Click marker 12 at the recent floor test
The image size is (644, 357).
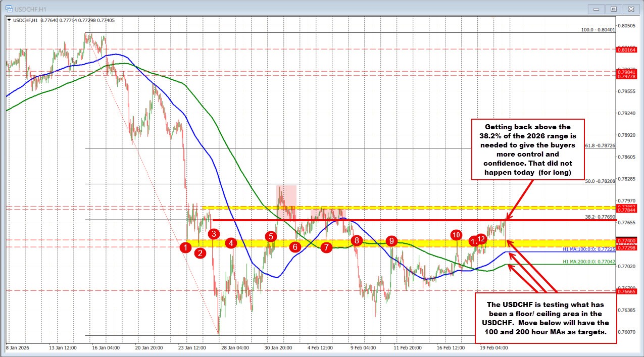tap(481, 239)
